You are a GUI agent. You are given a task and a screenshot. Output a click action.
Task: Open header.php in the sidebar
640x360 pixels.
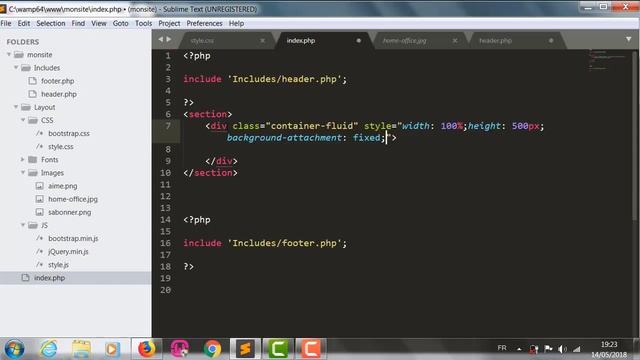[59, 94]
